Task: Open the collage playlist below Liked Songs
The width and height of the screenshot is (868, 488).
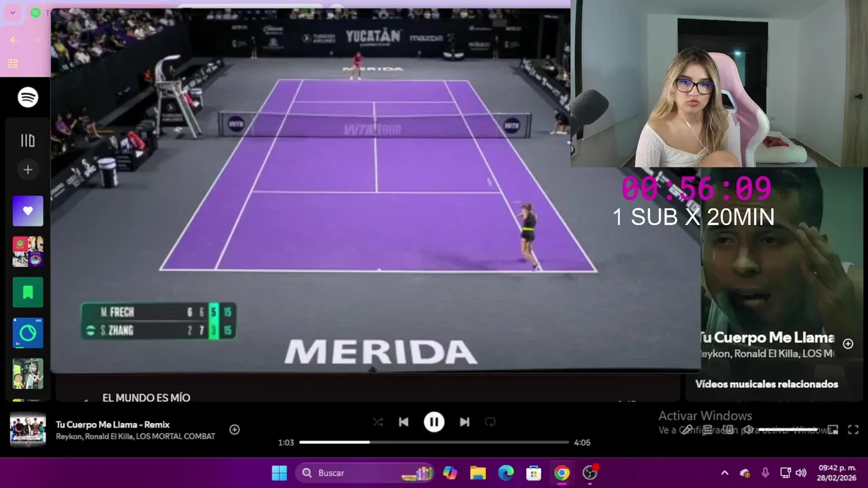Action: [x=28, y=251]
